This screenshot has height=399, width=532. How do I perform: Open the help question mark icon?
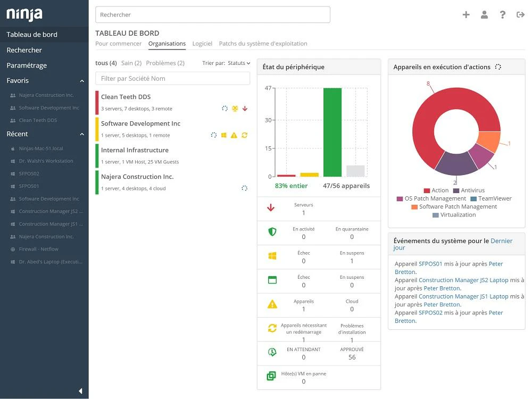tap(503, 14)
